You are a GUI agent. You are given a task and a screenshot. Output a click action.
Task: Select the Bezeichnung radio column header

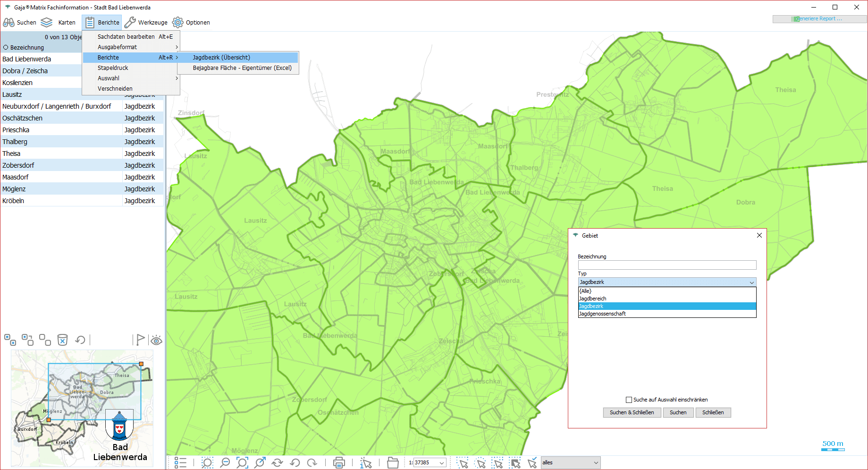pos(6,48)
